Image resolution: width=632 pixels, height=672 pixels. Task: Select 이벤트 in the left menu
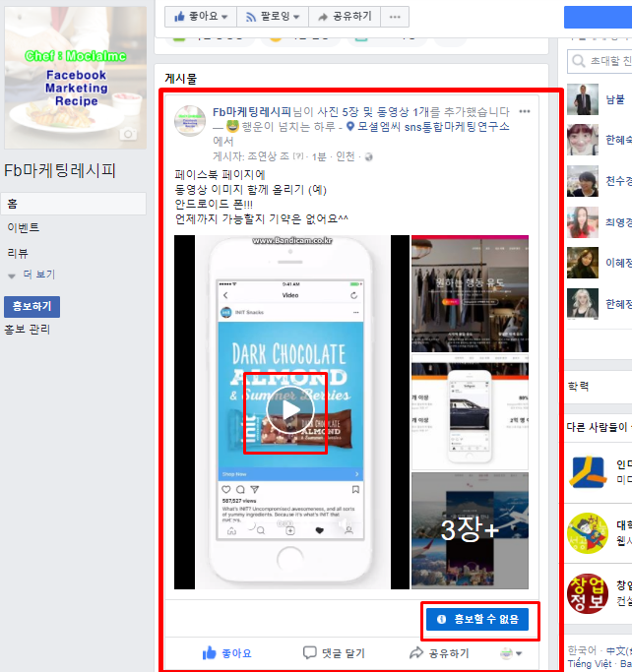click(x=24, y=227)
